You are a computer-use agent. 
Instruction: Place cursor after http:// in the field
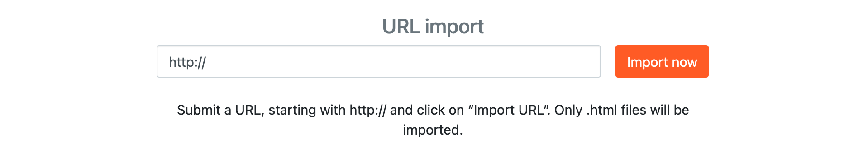[x=207, y=62]
